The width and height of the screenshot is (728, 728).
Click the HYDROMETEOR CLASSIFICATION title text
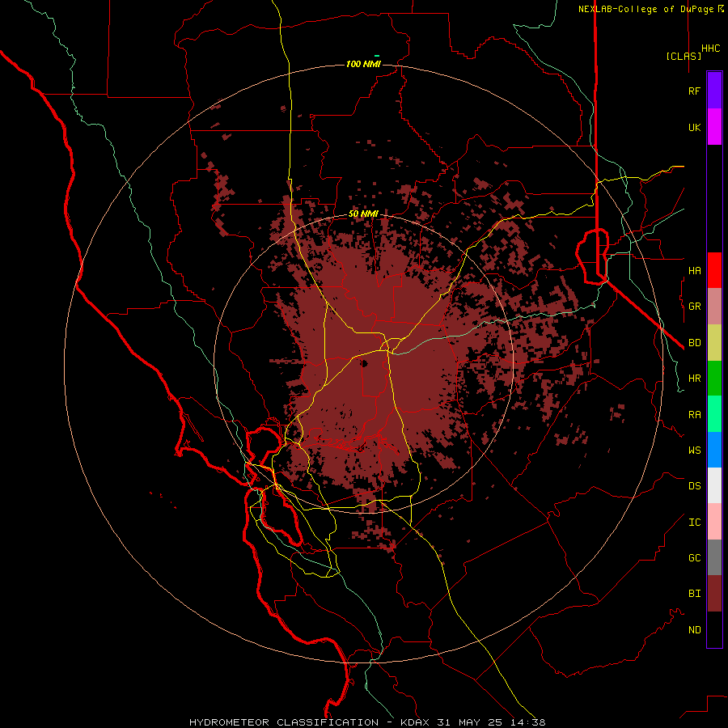(284, 722)
